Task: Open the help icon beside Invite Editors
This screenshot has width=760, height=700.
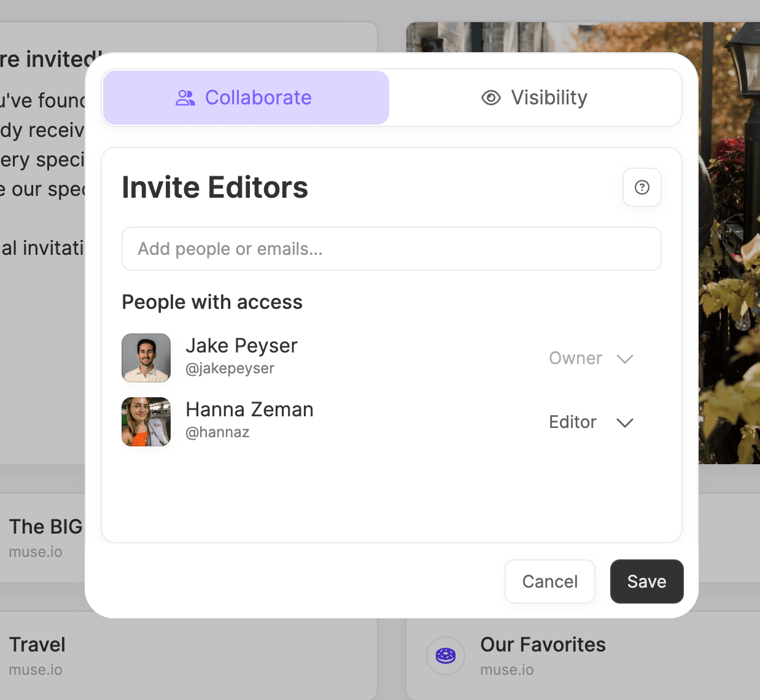Action: [x=642, y=187]
